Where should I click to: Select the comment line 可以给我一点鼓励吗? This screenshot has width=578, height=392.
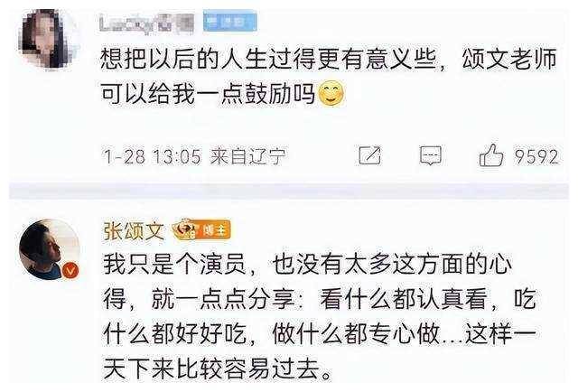tap(208, 94)
